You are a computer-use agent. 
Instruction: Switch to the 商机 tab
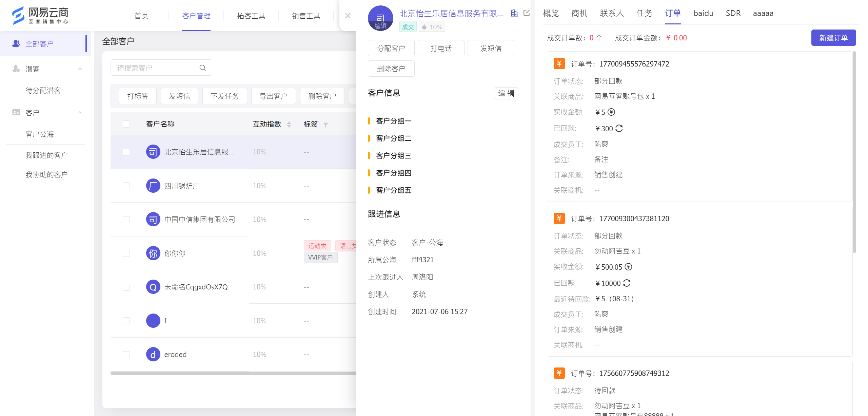tap(579, 13)
